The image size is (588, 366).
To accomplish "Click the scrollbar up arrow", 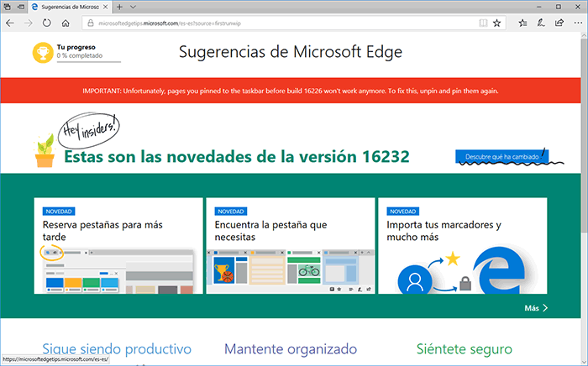I will pyautogui.click(x=585, y=35).
